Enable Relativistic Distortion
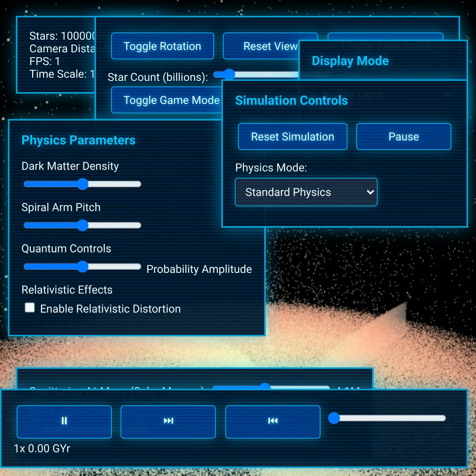Screen dimensions: 476x476 click(30, 307)
